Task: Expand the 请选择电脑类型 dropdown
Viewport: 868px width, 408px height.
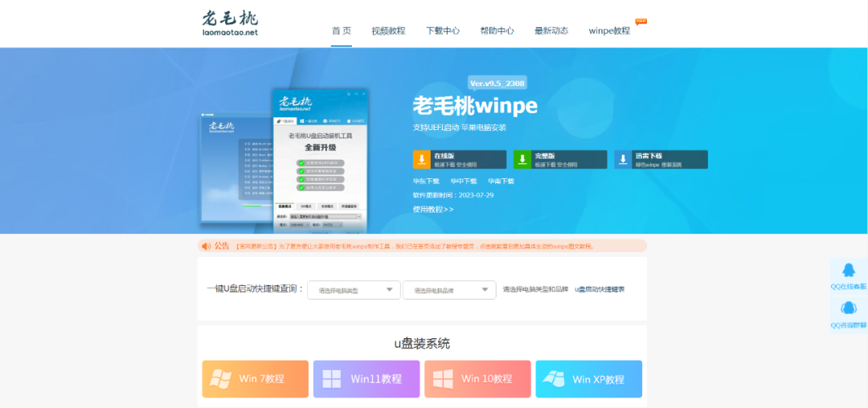Action: pyautogui.click(x=354, y=290)
